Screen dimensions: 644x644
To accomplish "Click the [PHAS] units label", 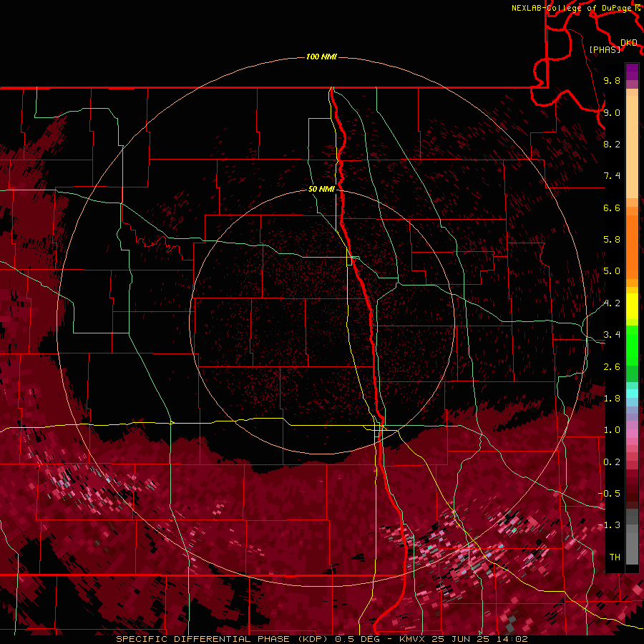I will click(x=605, y=49).
